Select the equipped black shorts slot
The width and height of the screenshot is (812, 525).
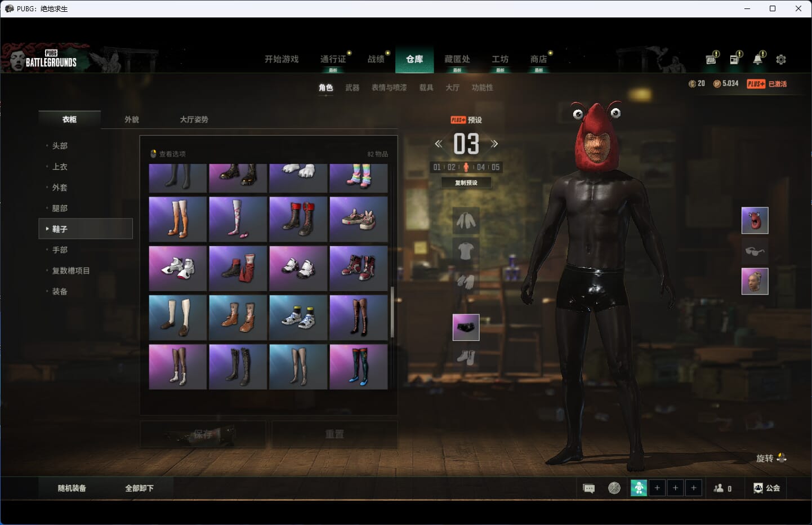466,327
